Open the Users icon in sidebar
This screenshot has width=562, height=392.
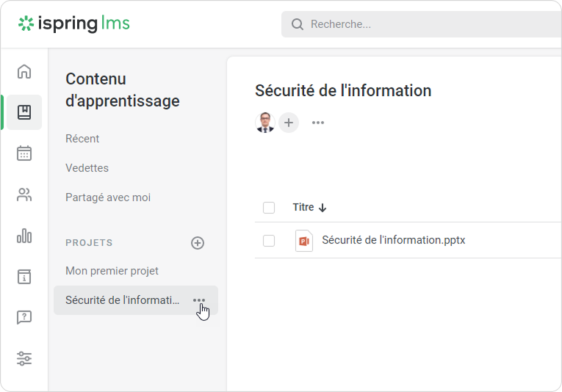coord(24,195)
